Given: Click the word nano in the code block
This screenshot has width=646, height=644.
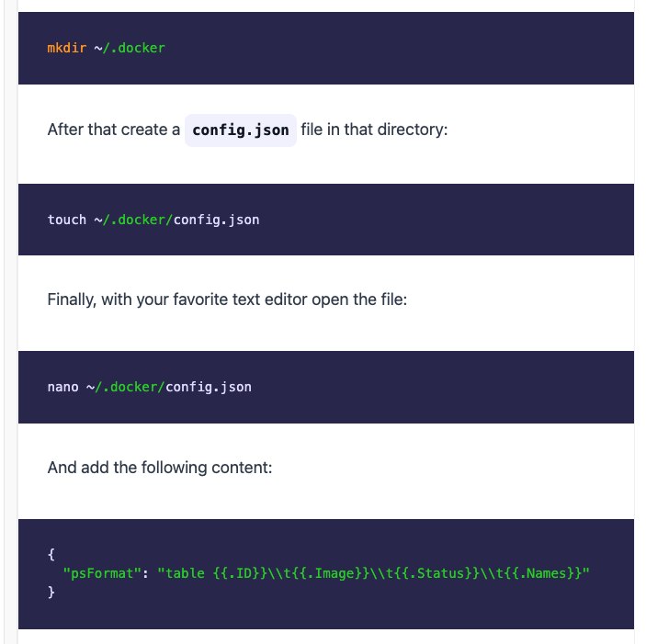Looking at the screenshot, I should pyautogui.click(x=62, y=387).
